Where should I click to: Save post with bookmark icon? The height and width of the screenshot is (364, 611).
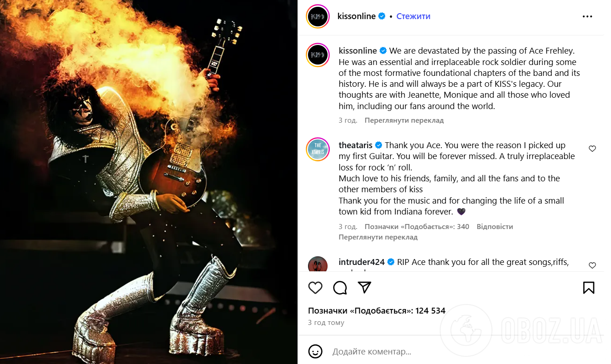coord(589,288)
